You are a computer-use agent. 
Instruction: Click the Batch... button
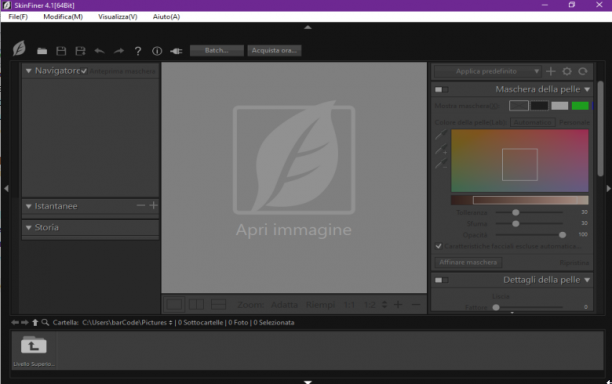point(217,50)
